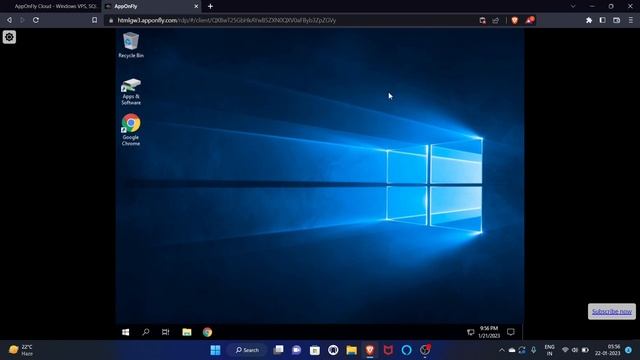Open the remote Action Center notification icon
The width and height of the screenshot is (640, 360).
click(511, 332)
